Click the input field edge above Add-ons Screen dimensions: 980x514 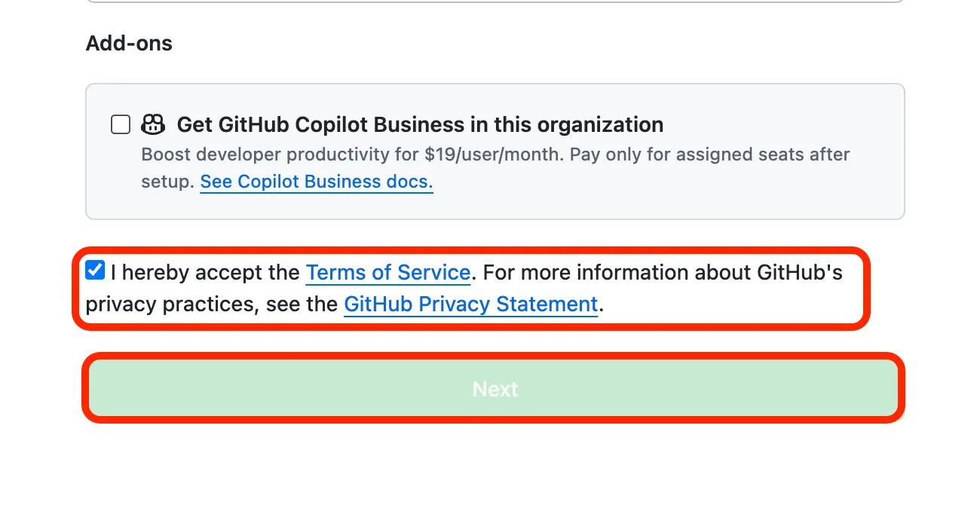495,2
